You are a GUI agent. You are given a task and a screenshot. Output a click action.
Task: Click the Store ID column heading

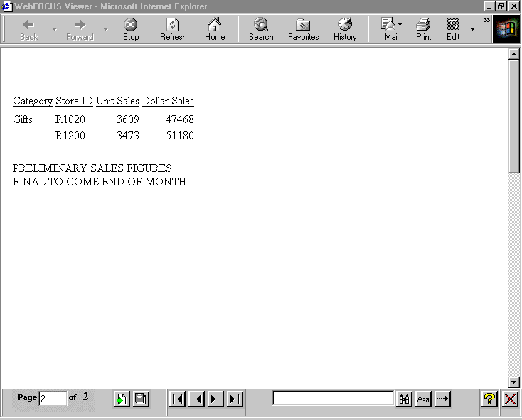click(74, 101)
